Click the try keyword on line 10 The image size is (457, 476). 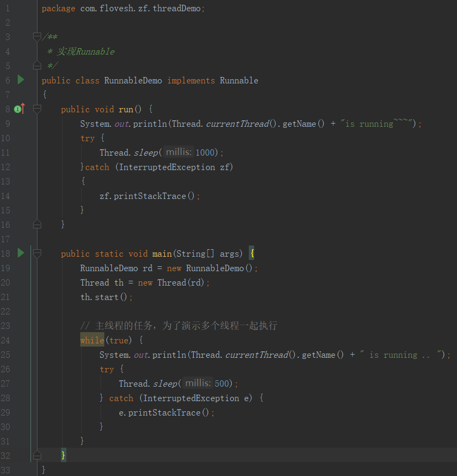pos(87,138)
